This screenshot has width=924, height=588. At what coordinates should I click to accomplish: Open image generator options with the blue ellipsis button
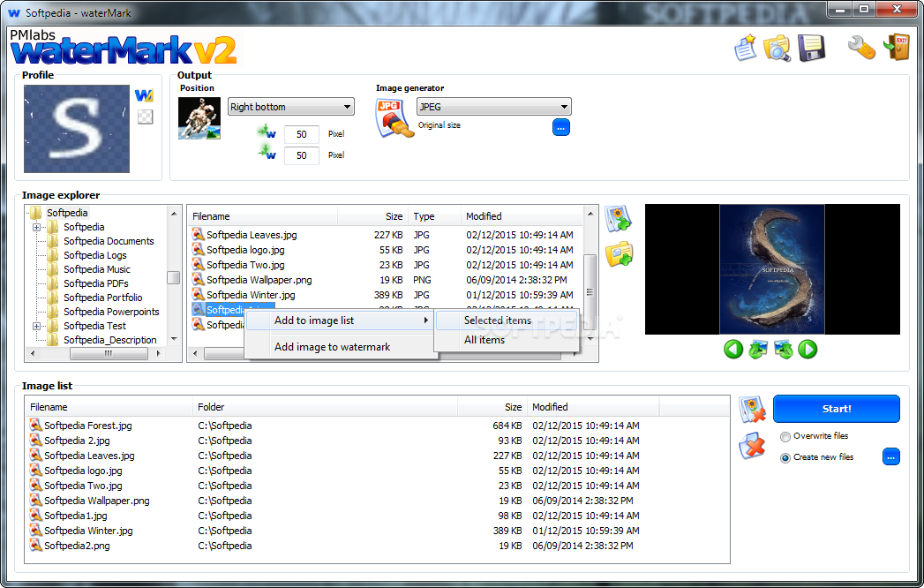[x=561, y=127]
